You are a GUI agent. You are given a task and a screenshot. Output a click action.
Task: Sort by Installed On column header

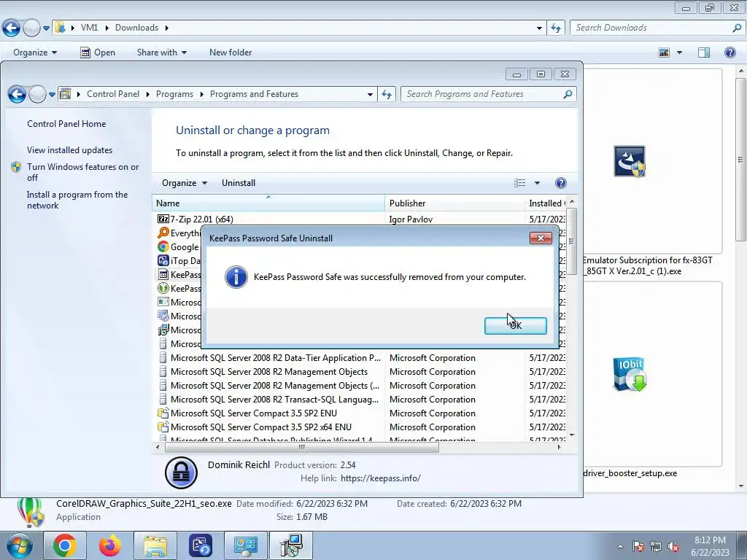[546, 203]
